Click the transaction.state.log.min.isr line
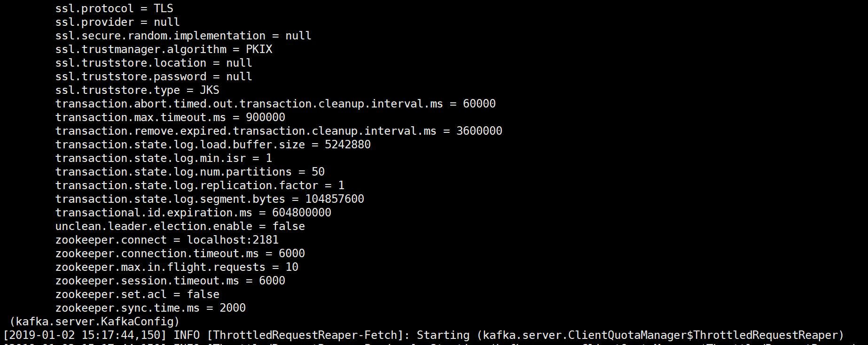Screen dimensions: 868x345 (x=164, y=158)
